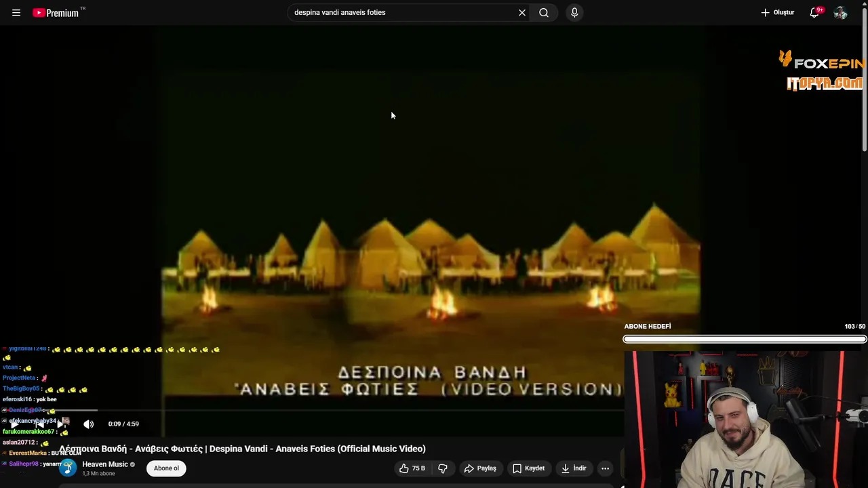Play the video with play button

click(x=14, y=424)
